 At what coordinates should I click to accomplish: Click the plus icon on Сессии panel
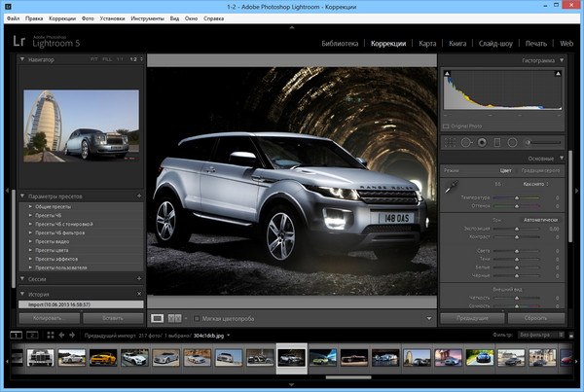coord(140,279)
